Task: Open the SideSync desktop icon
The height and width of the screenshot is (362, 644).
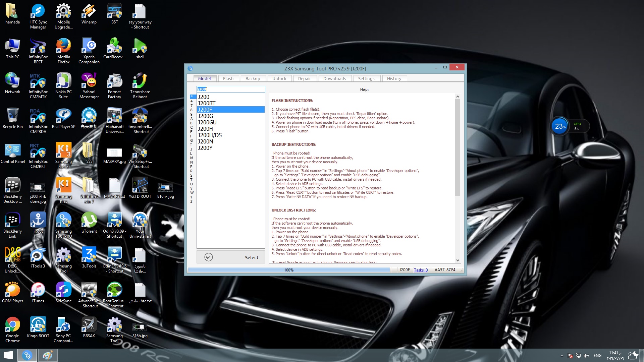Action: coord(63,293)
